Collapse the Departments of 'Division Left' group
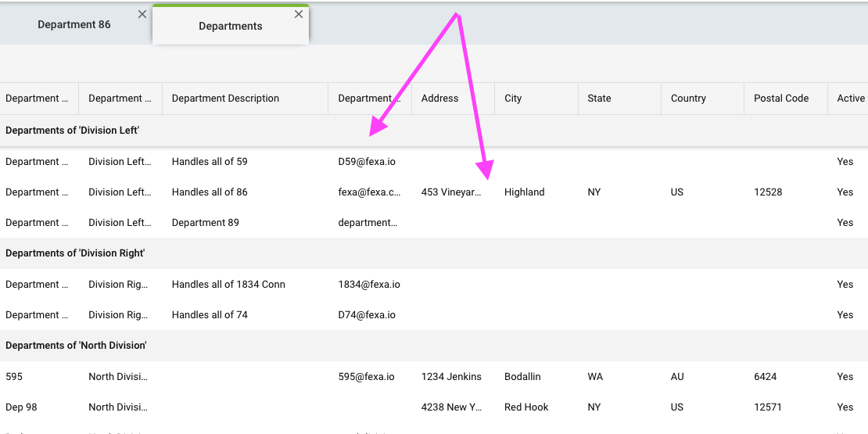868x434 pixels. (72, 131)
